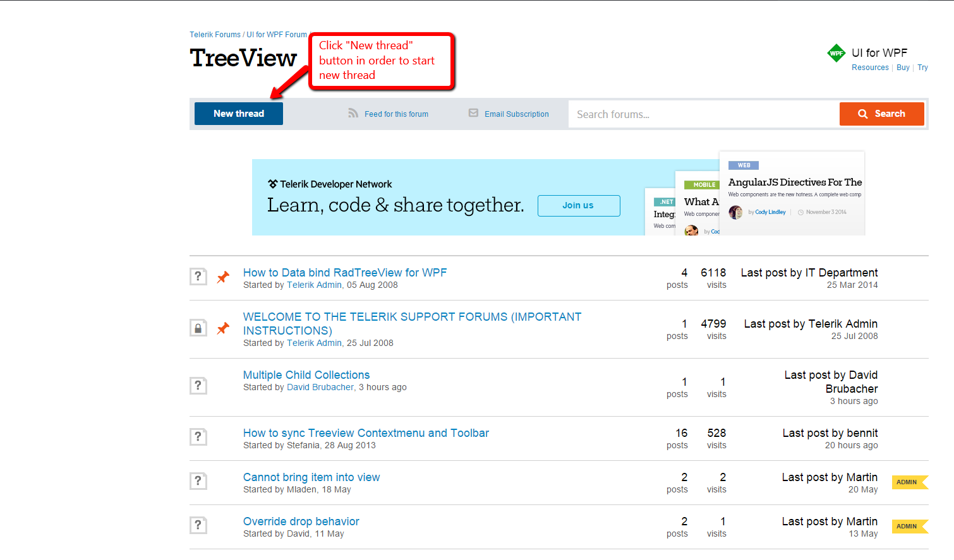This screenshot has width=954, height=560.
Task: Click Join us button in banner
Action: pos(579,206)
